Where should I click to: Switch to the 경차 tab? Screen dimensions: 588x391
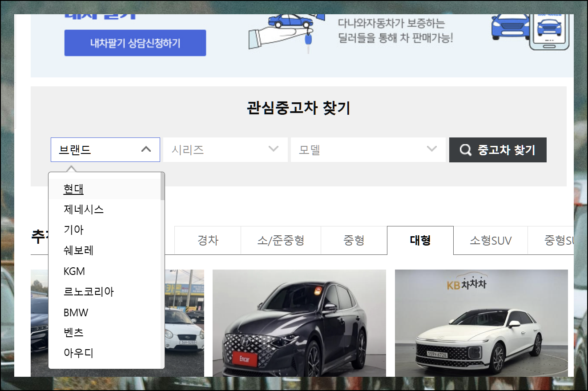[208, 241]
